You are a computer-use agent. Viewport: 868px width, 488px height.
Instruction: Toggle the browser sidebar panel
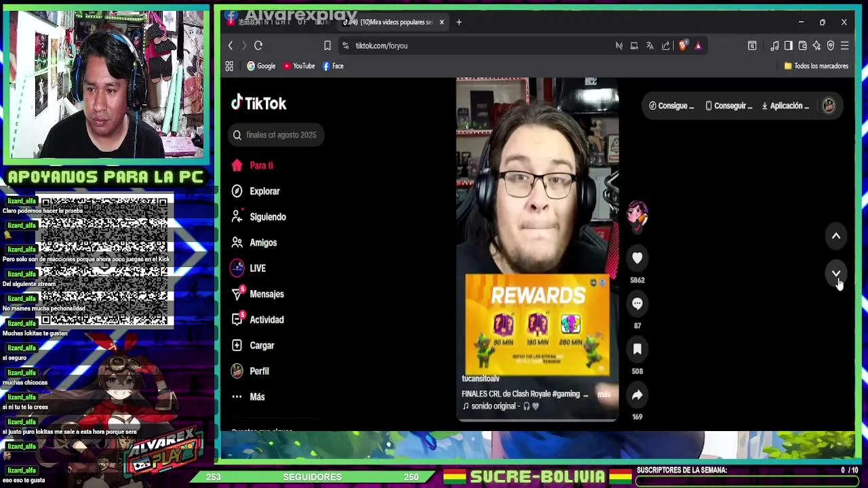coord(788,45)
